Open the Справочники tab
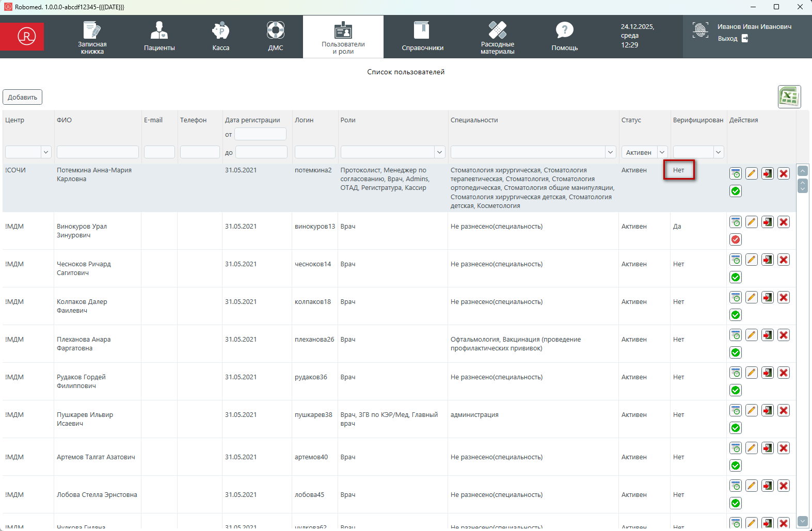 point(422,37)
